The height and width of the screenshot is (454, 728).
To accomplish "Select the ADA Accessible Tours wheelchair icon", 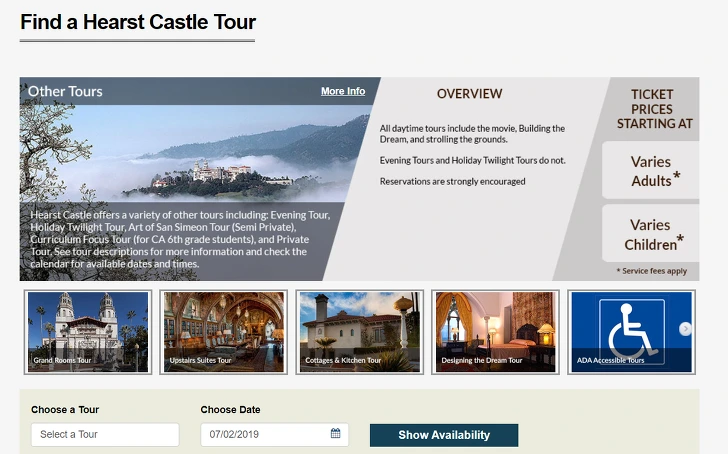I will tap(631, 332).
